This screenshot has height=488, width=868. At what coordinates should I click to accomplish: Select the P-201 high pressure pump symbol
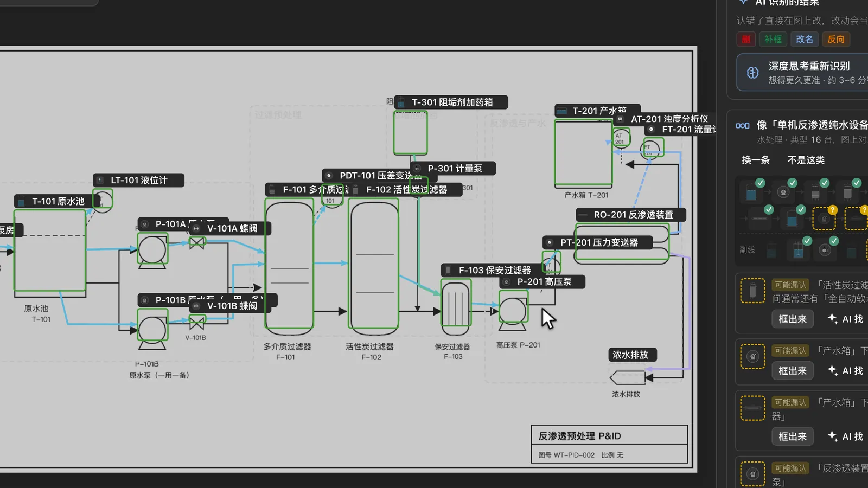[513, 311]
